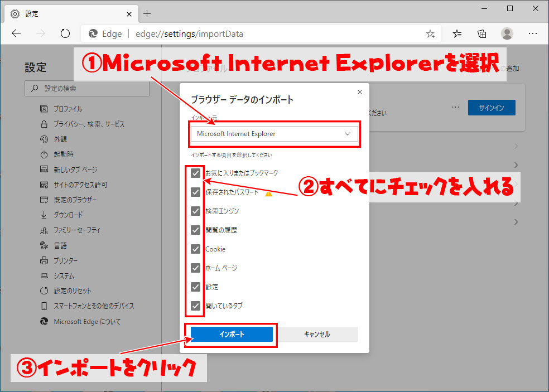Click the reset icon next to 設定のリセット

[x=44, y=291]
